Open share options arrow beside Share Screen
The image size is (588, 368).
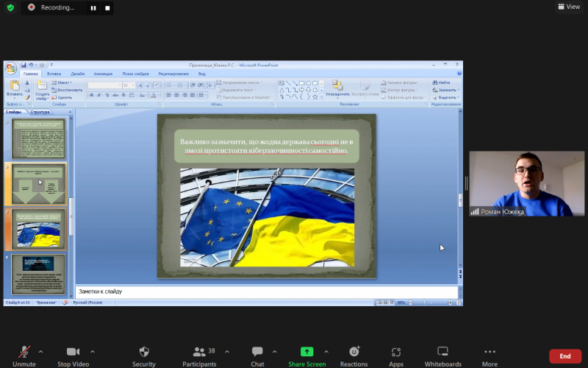tap(326, 352)
